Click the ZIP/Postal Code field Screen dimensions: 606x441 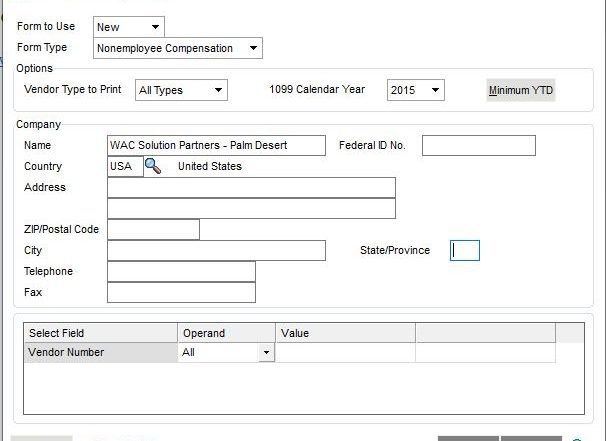[153, 229]
